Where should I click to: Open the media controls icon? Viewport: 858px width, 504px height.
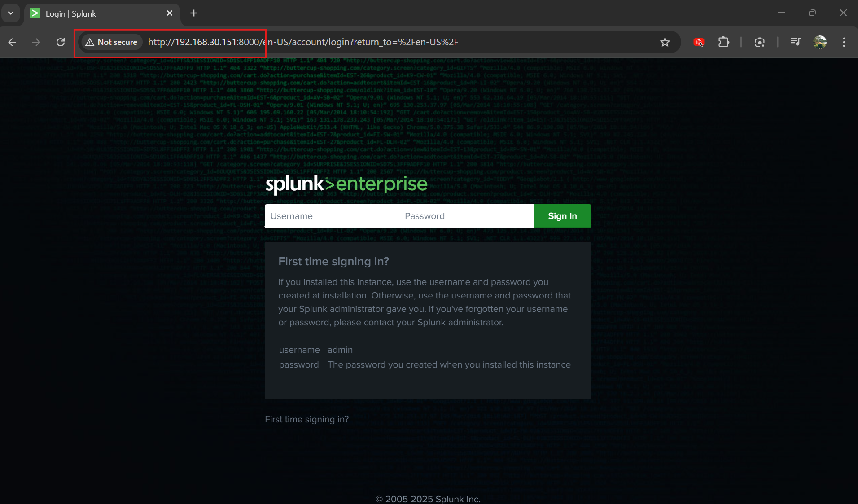click(x=795, y=42)
